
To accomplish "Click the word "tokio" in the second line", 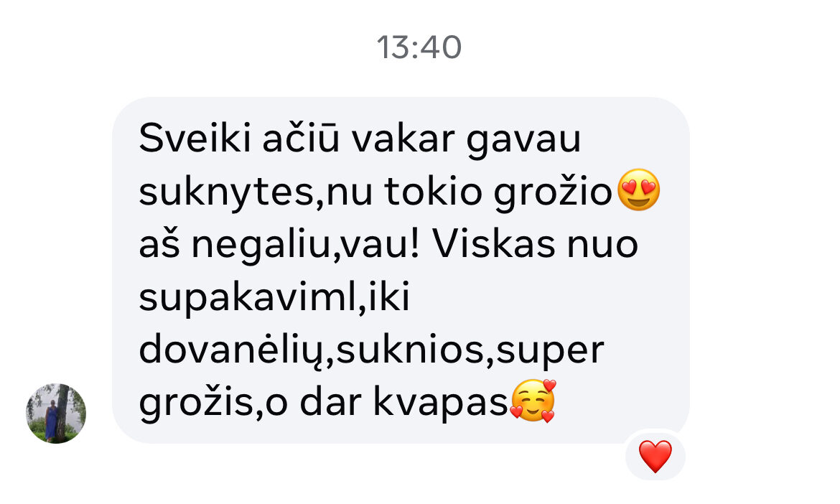I will tap(434, 191).
